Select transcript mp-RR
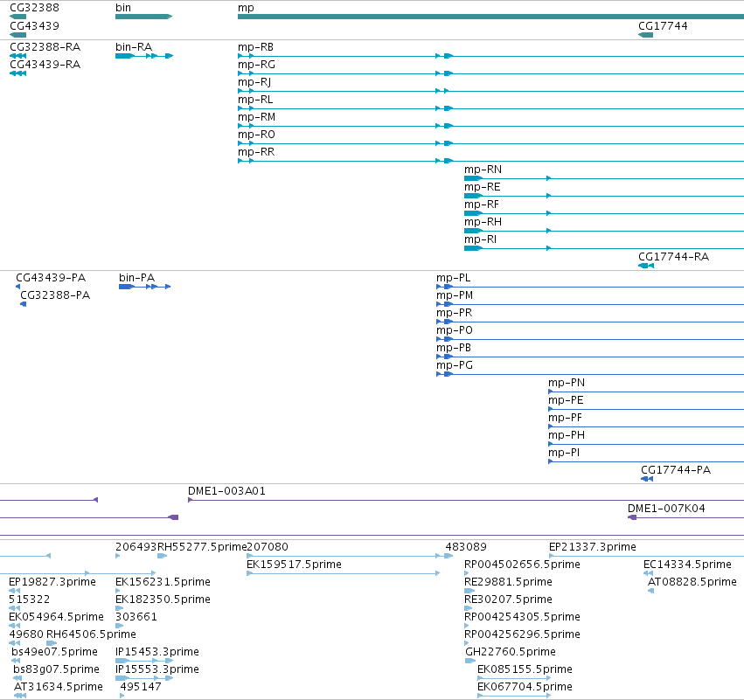The width and height of the screenshot is (744, 700). click(x=256, y=152)
